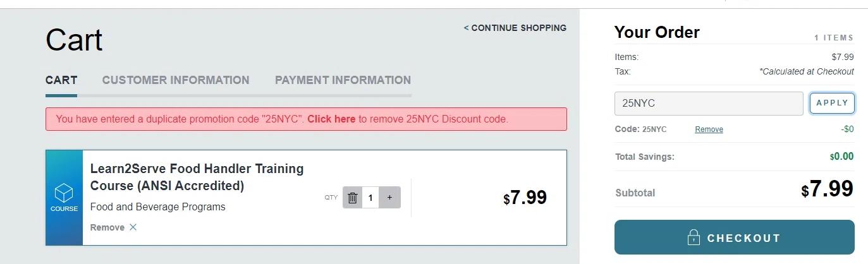Click the trash icon in quantity control

coord(353,198)
